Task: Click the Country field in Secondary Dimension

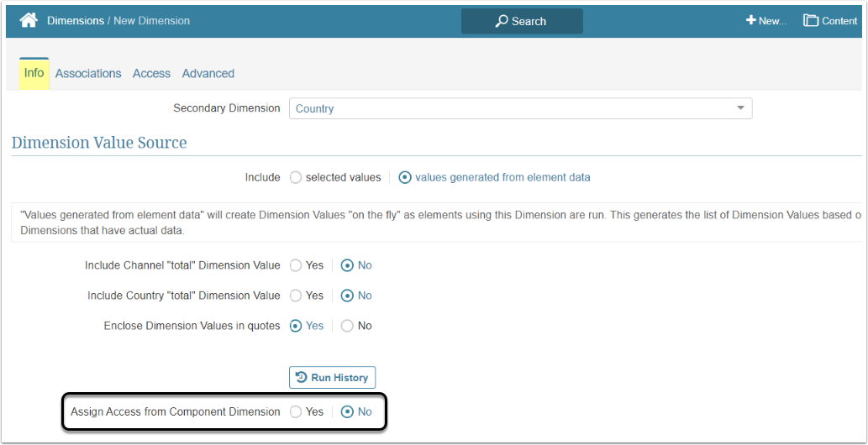Action: 504,108
